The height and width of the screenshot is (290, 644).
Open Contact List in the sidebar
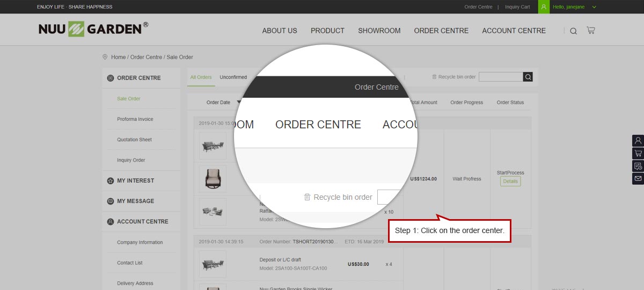point(130,263)
